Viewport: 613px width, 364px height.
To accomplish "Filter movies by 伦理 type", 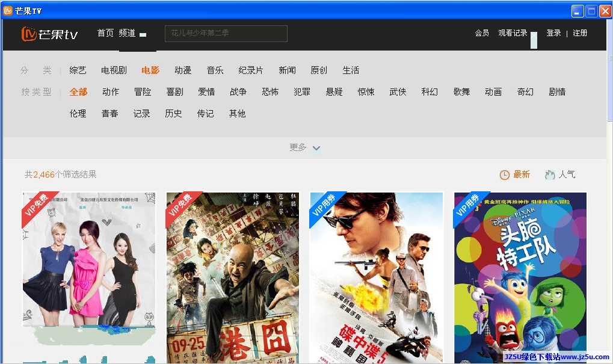I will coord(78,113).
